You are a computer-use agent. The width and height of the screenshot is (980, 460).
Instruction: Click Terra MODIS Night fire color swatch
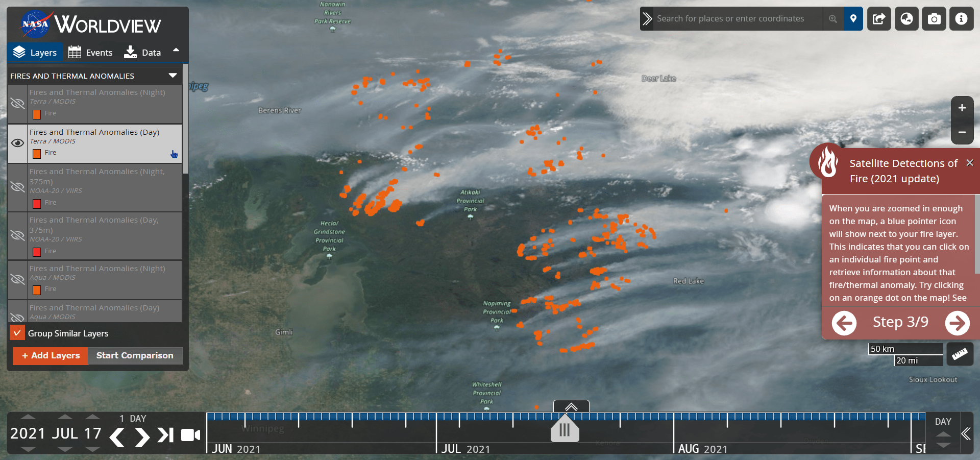tap(37, 114)
